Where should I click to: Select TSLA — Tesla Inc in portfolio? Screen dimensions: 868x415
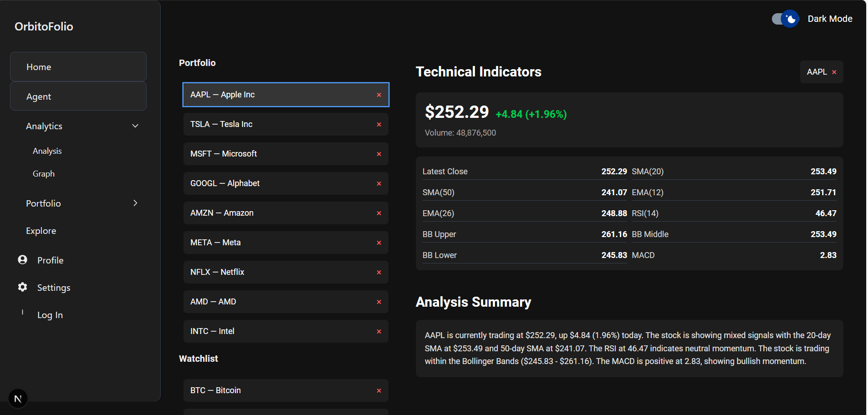point(286,124)
